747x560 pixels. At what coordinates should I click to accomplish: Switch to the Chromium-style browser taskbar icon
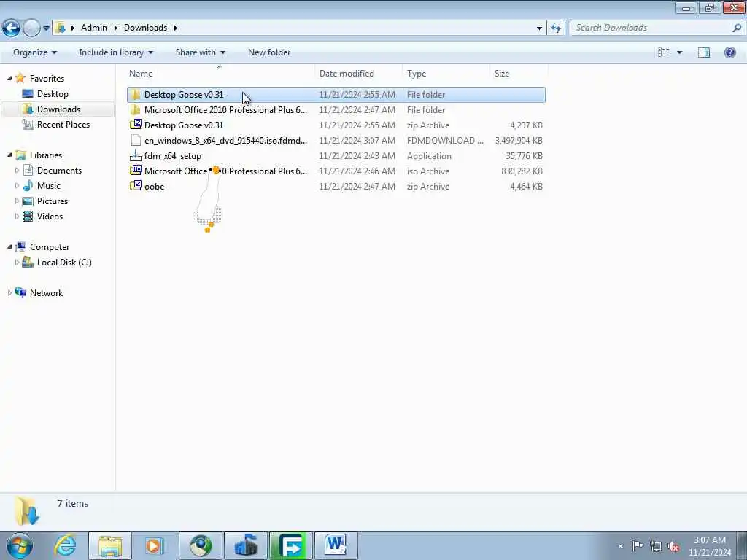[201, 545]
